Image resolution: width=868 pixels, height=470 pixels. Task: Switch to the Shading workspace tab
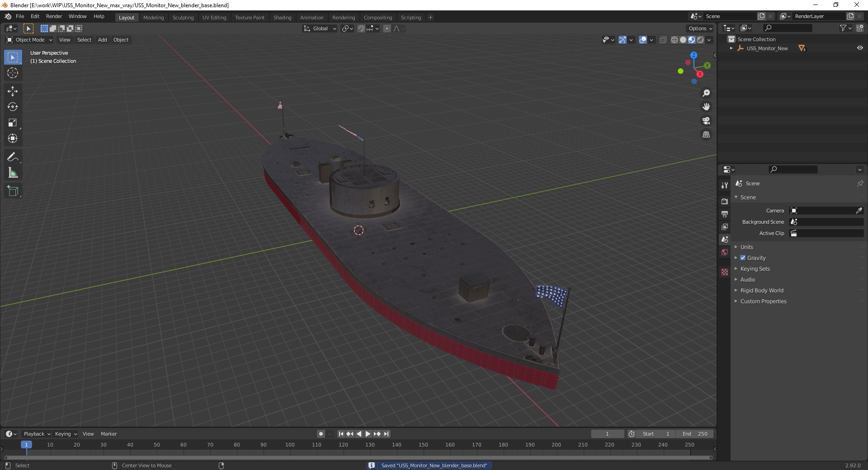click(282, 17)
